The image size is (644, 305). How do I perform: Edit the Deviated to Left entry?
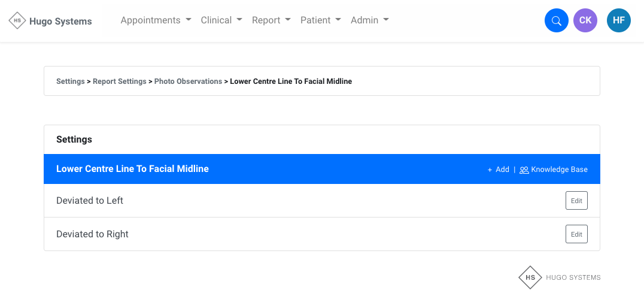point(576,201)
